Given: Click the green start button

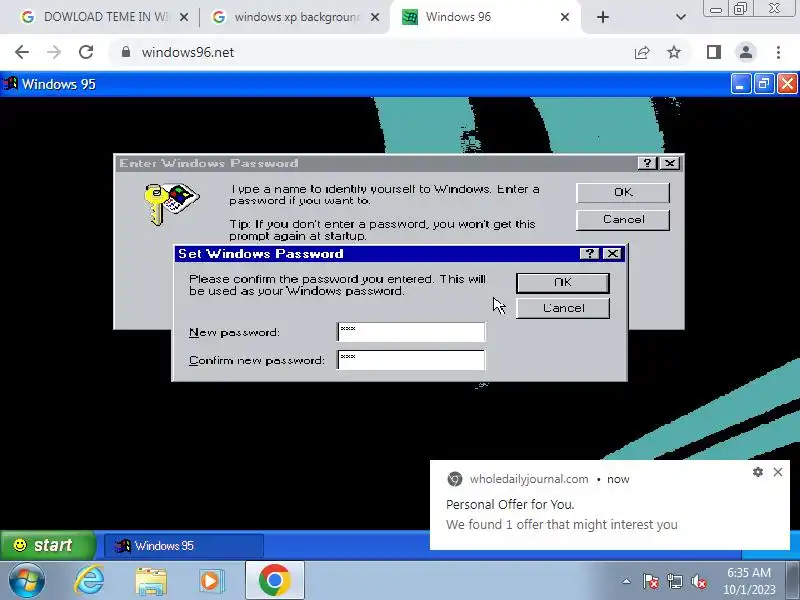Looking at the screenshot, I should coord(47,545).
